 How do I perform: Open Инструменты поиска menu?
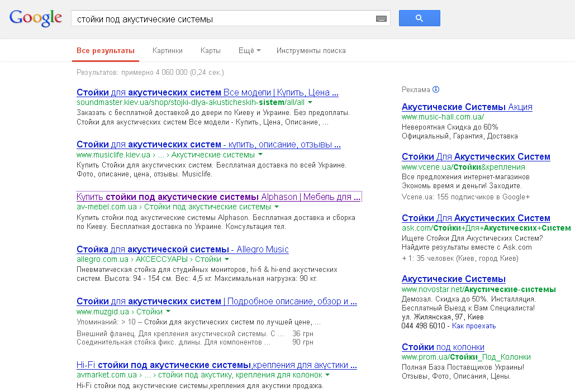311,51
